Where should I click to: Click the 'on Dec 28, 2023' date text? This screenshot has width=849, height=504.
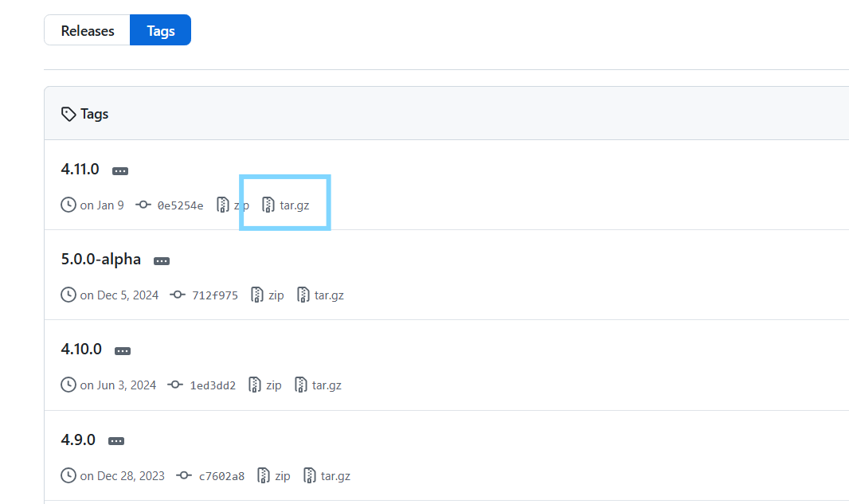pyautogui.click(x=123, y=476)
